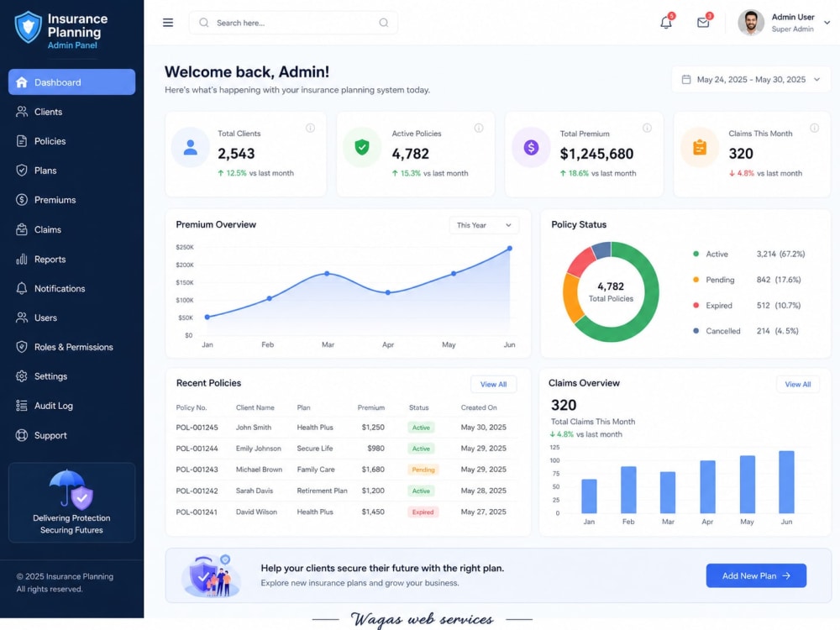Click the Claims briefcase icon in sidebar
Image resolution: width=840 pixels, height=630 pixels.
[22, 229]
